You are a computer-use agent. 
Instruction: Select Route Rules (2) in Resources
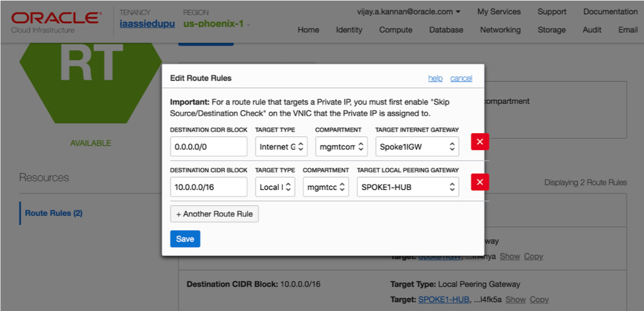click(54, 213)
